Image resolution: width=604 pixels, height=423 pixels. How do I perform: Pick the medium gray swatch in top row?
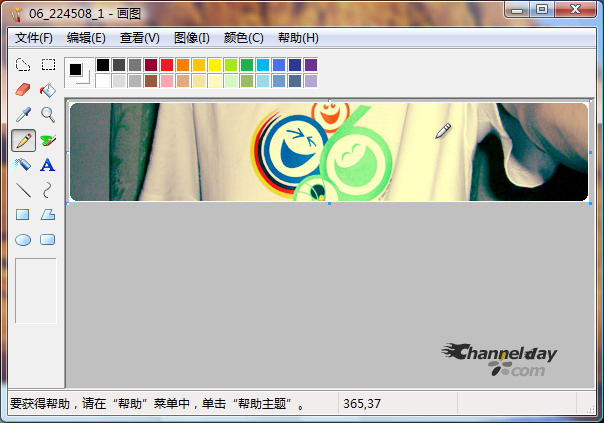[135, 65]
